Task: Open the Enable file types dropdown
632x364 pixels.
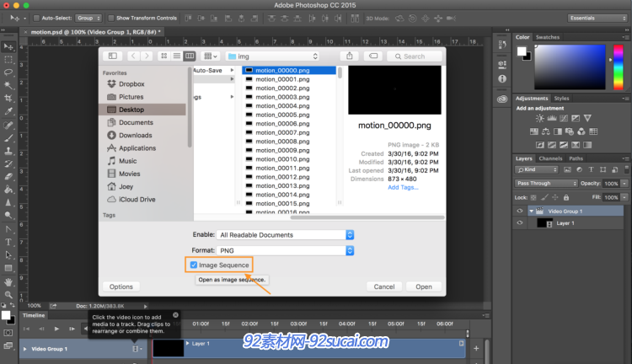Action: 285,234
